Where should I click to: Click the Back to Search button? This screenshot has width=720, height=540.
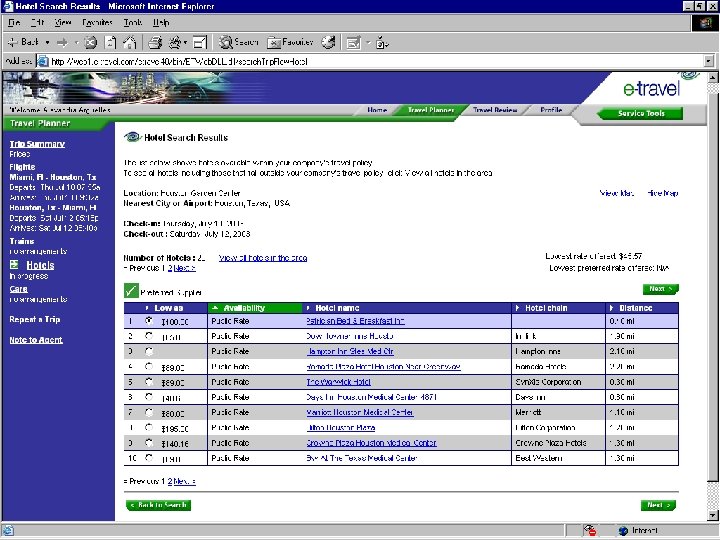pos(158,505)
